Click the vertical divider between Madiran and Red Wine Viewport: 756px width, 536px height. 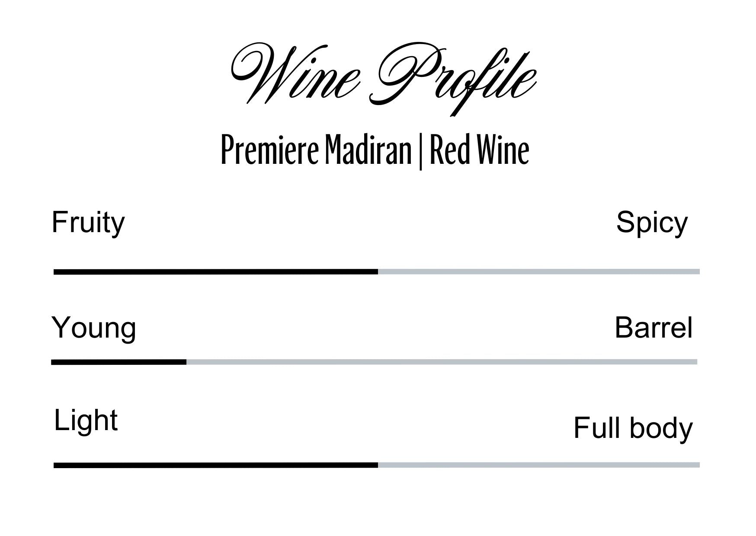click(420, 151)
